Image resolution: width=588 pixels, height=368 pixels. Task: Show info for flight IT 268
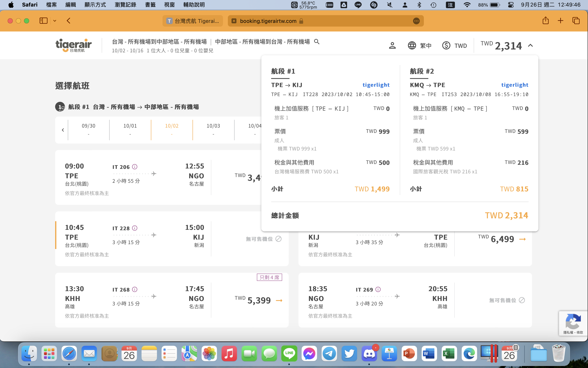point(135,289)
